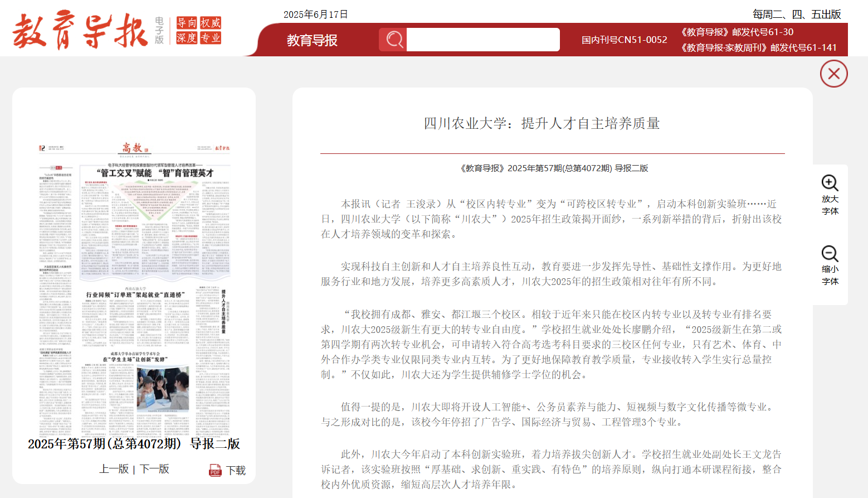The height and width of the screenshot is (498, 868).
Task: Click the 每周二、四、五出版 text
Action: pyautogui.click(x=797, y=14)
